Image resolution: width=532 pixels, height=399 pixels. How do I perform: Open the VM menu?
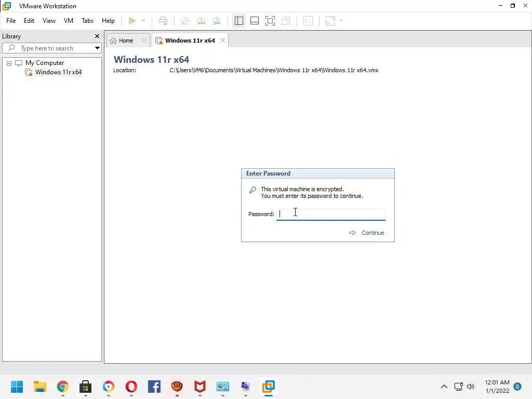[69, 21]
